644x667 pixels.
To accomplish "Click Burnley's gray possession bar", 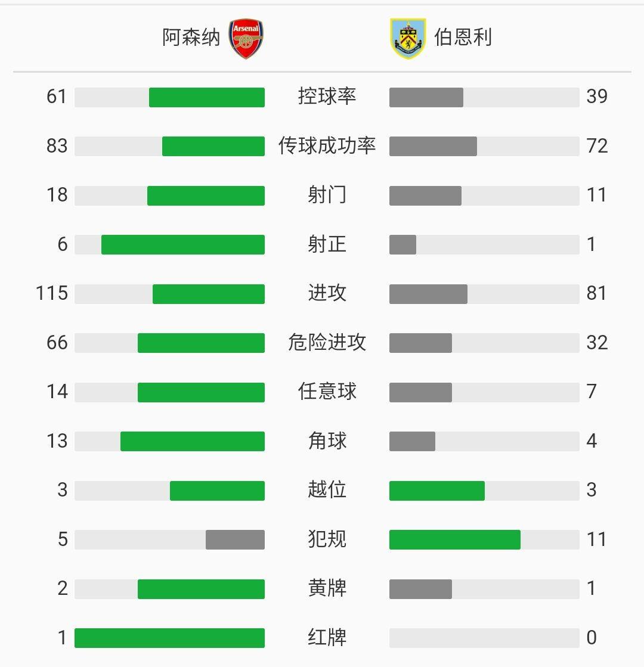I will [426, 97].
